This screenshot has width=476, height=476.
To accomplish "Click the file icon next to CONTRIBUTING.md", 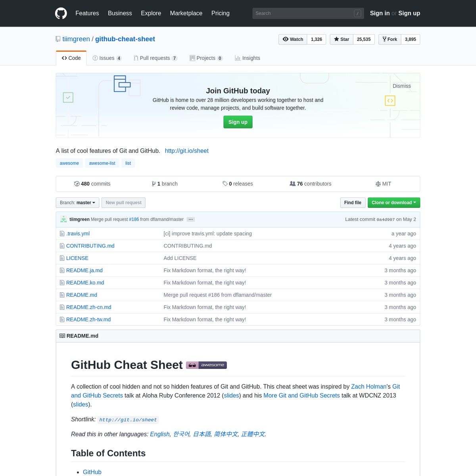I will click(x=62, y=246).
